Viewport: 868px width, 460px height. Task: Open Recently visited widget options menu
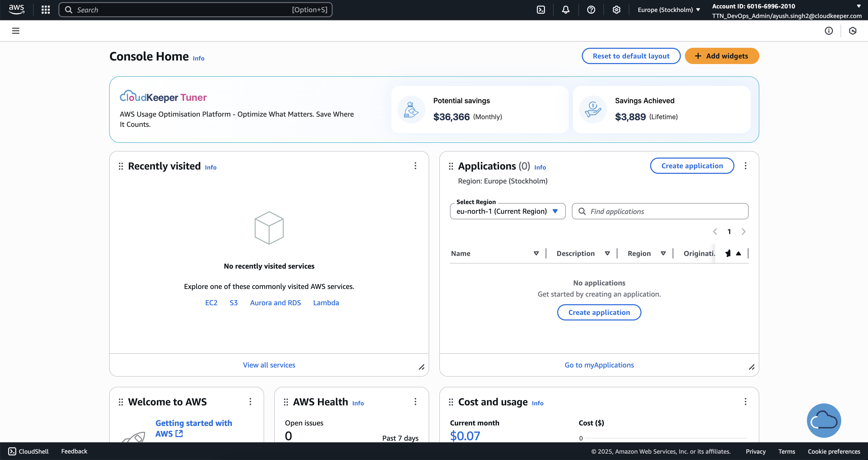click(x=415, y=166)
